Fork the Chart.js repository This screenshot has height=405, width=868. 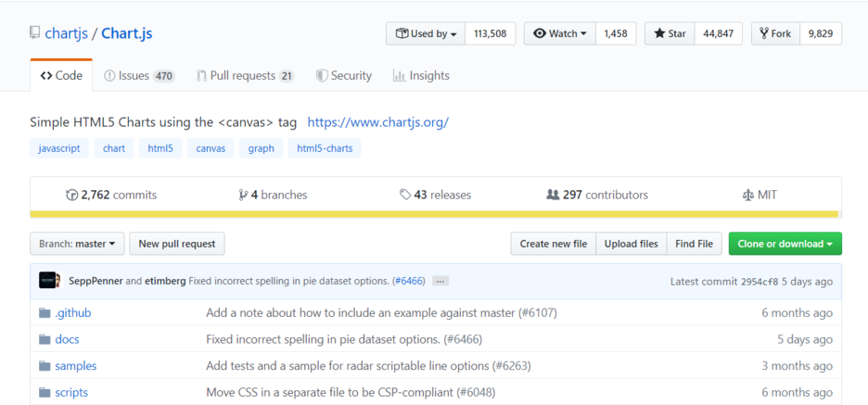775,33
